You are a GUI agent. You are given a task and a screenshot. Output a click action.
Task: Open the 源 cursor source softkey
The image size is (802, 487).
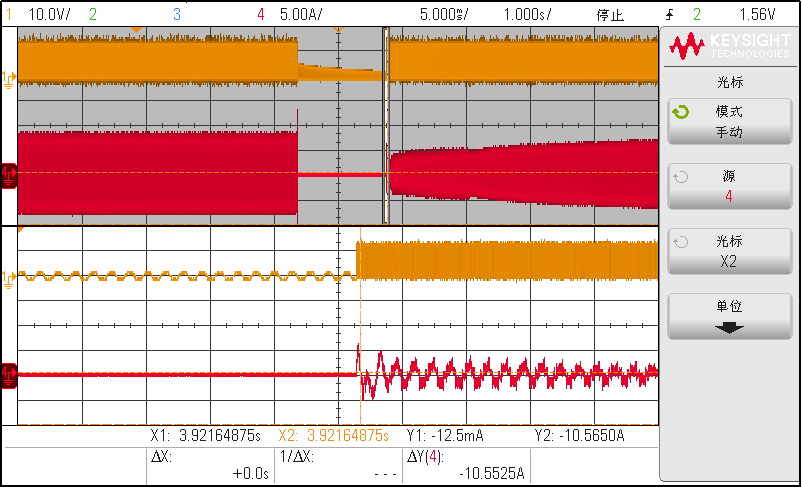[729, 186]
